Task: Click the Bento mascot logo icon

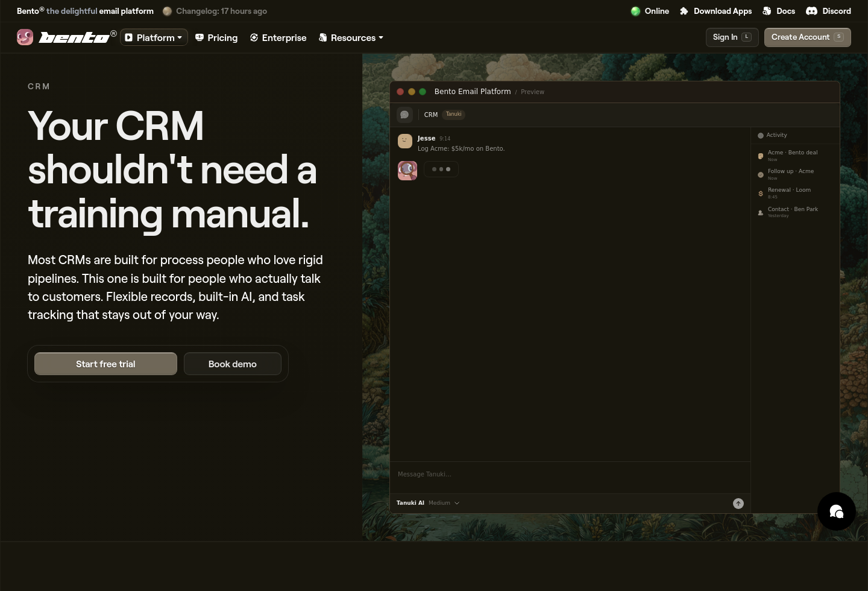Action: tap(25, 37)
